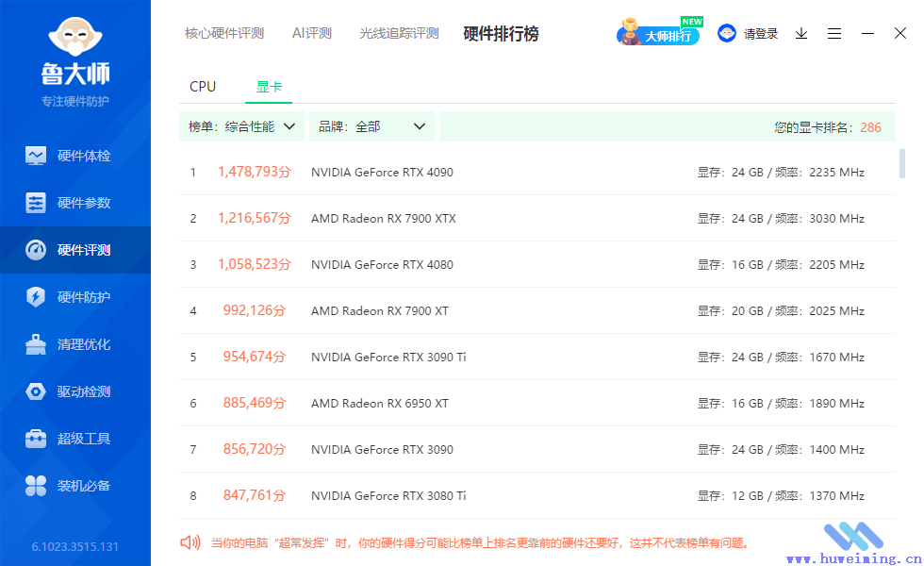Click the specs text with 1670 MHz
924x566 pixels.
tap(781, 358)
